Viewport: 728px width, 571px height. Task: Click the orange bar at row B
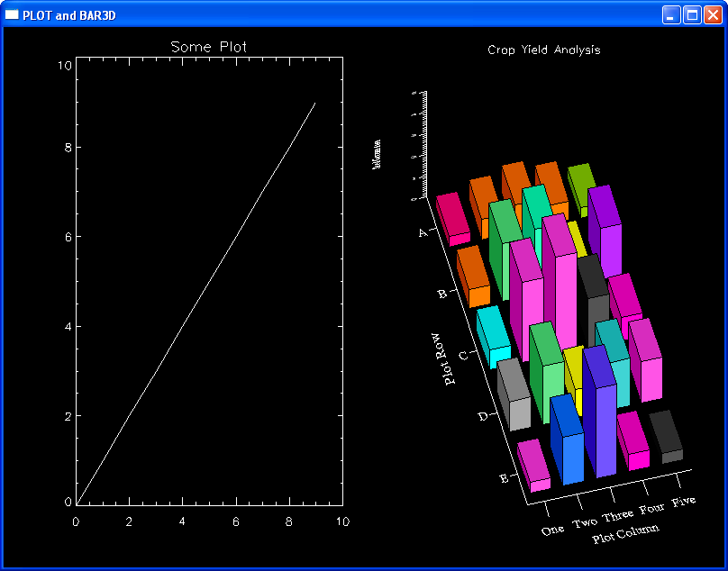(473, 277)
